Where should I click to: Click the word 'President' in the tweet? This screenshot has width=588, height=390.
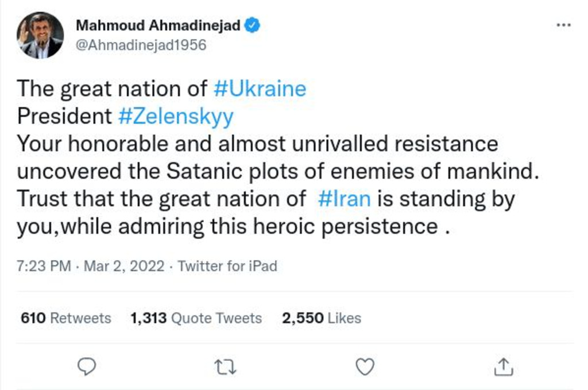pyautogui.click(x=64, y=117)
